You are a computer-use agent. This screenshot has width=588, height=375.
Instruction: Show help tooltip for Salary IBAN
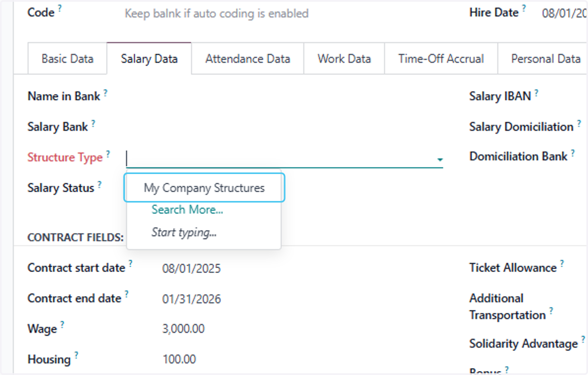click(537, 92)
